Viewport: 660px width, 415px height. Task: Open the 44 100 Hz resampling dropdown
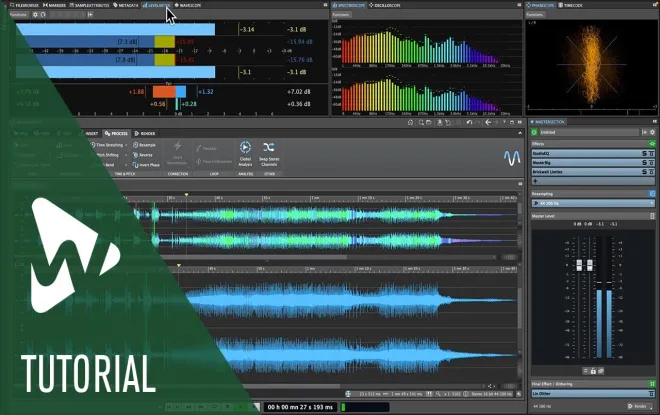[x=593, y=203]
